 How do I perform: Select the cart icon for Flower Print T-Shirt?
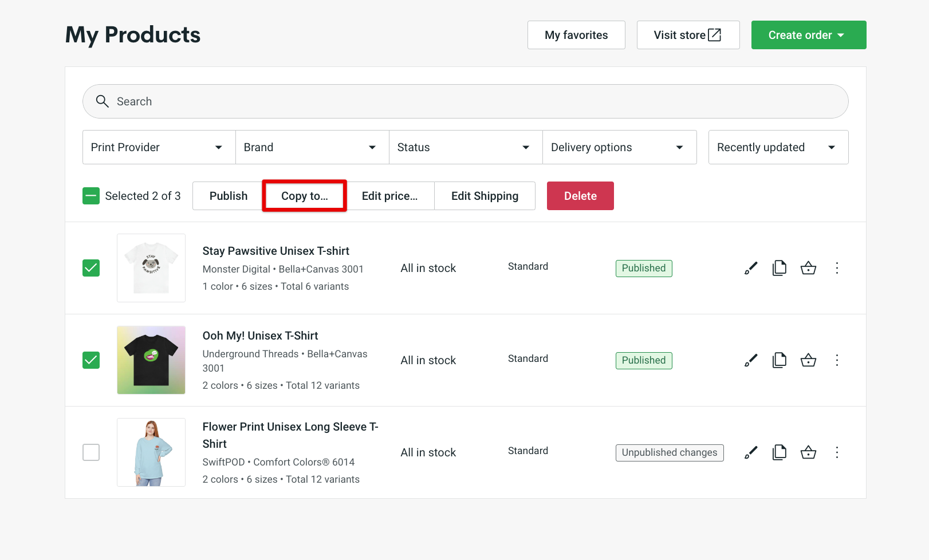click(x=808, y=452)
